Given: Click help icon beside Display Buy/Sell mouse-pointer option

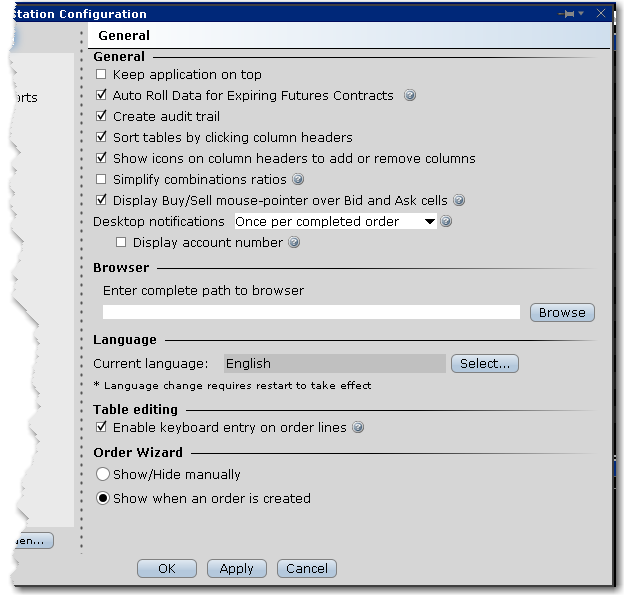Looking at the screenshot, I should coord(459,201).
